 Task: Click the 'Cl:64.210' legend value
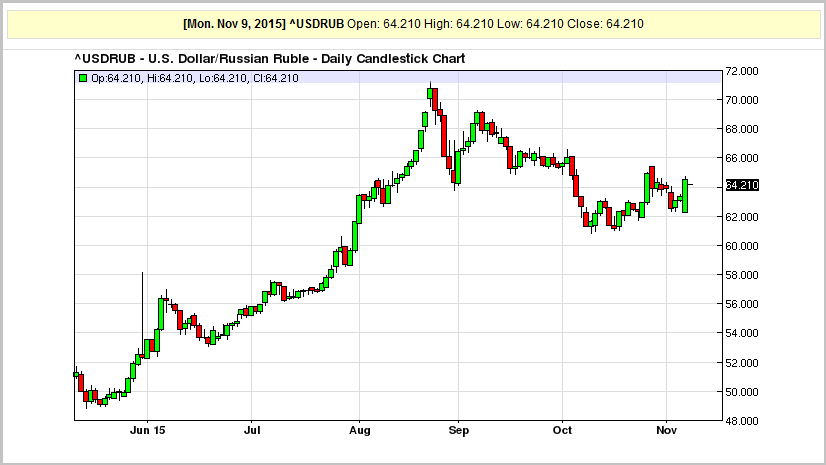[276, 78]
